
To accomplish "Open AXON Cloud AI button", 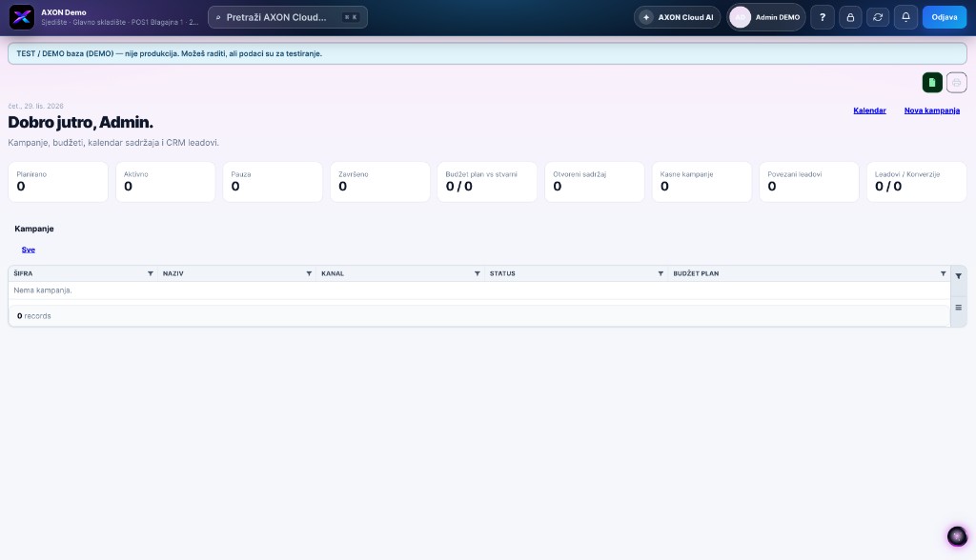I will click(678, 17).
